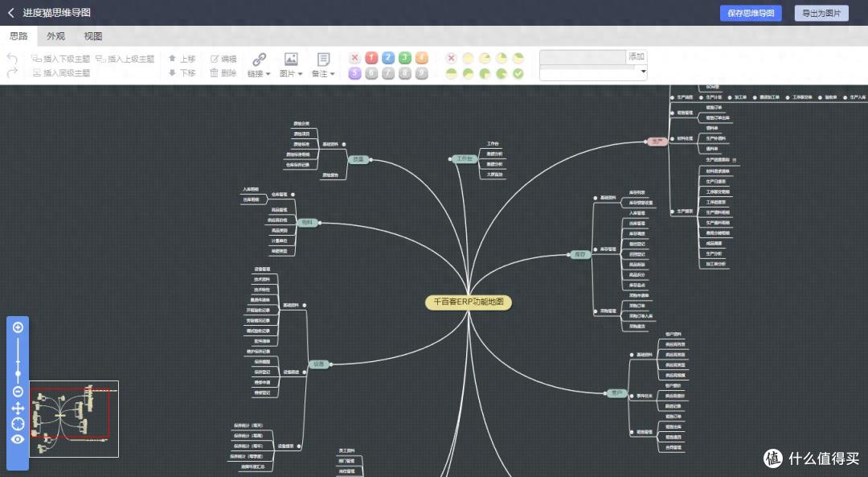Clear priority with the red X icon

[x=355, y=58]
